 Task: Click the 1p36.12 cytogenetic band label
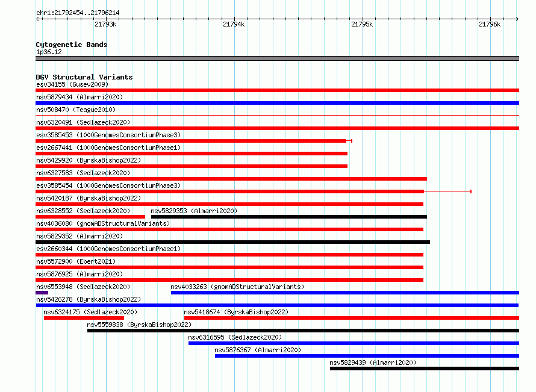49,52
